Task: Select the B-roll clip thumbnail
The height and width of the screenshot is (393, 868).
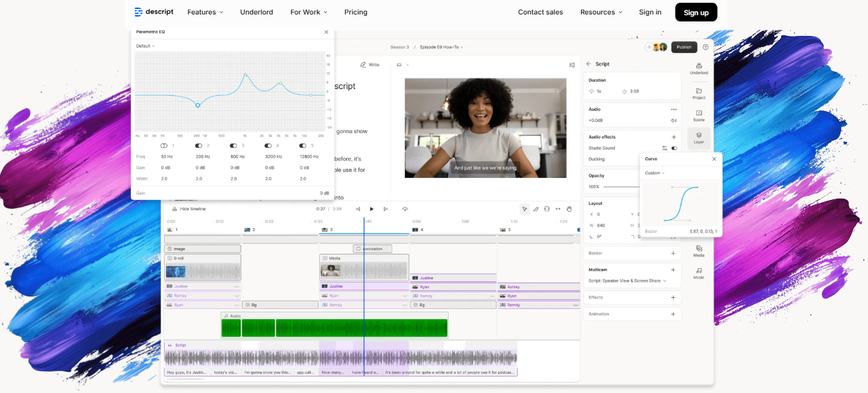Action: click(x=176, y=272)
